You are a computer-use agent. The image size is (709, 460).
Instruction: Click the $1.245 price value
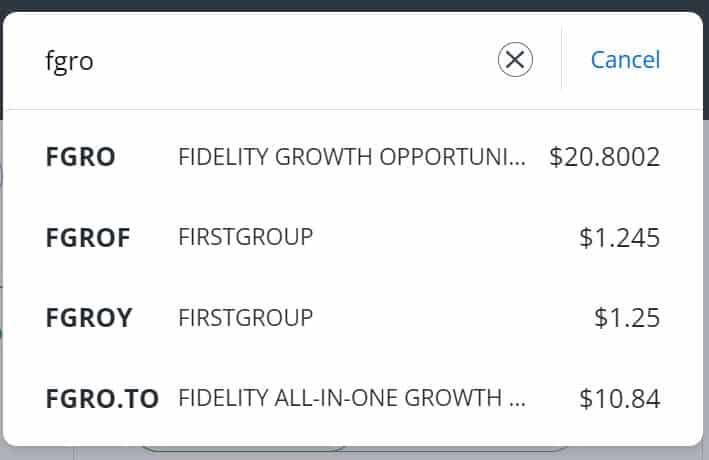619,237
